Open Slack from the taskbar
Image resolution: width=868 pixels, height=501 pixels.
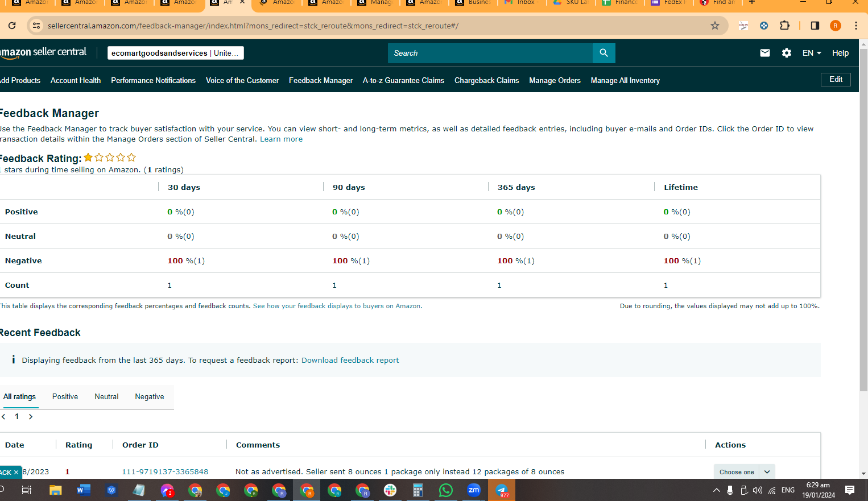click(x=390, y=490)
